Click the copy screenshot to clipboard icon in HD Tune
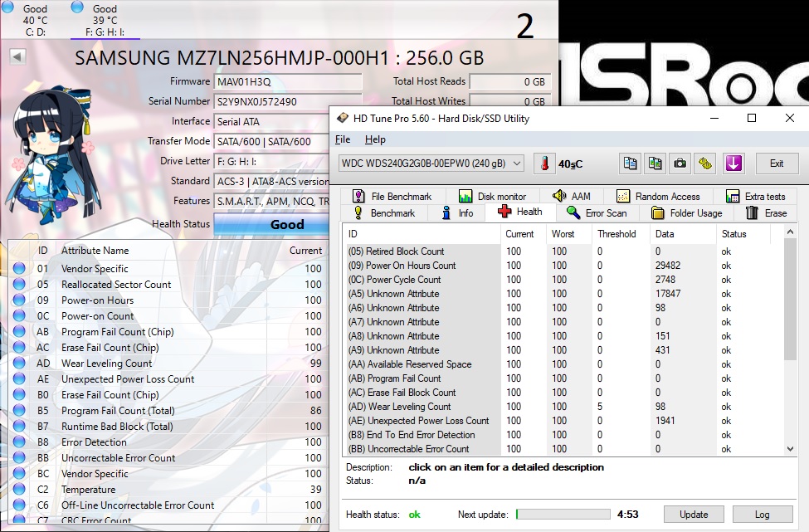The width and height of the screenshot is (809, 532). click(x=655, y=164)
